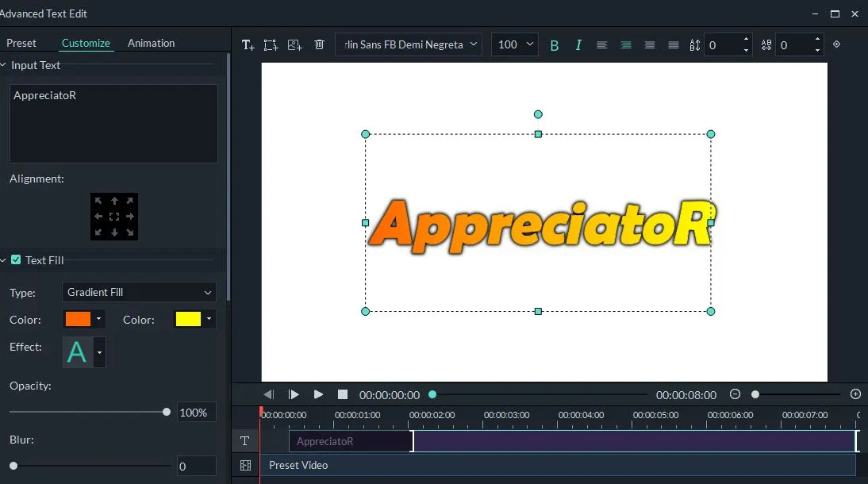Align text left
The height and width of the screenshot is (484, 868).
click(601, 45)
